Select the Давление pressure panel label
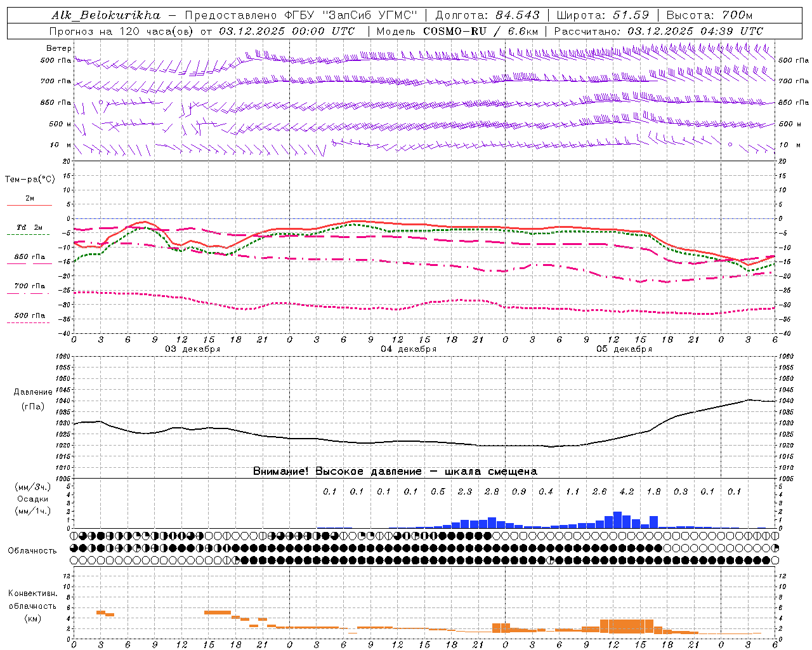Screen dimensions: 812x650 (x=32, y=392)
